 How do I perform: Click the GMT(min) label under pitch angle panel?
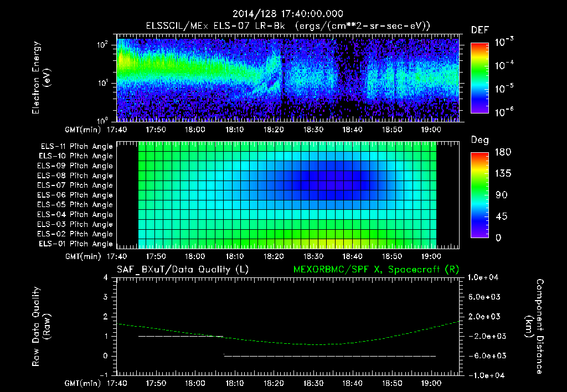click(83, 257)
